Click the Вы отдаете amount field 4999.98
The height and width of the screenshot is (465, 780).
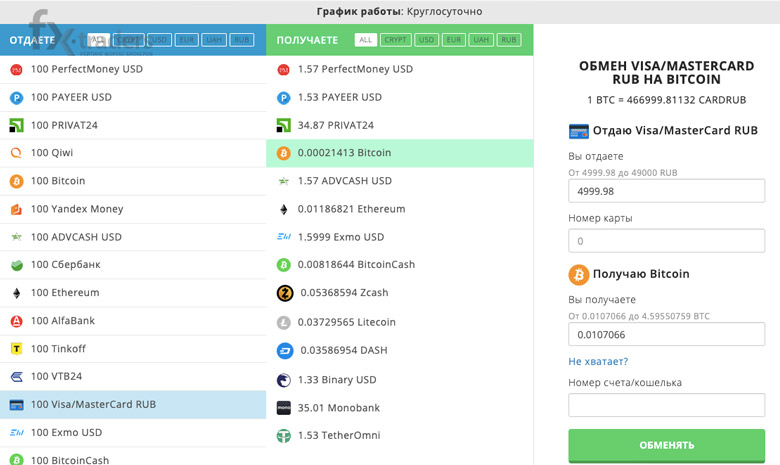[667, 191]
